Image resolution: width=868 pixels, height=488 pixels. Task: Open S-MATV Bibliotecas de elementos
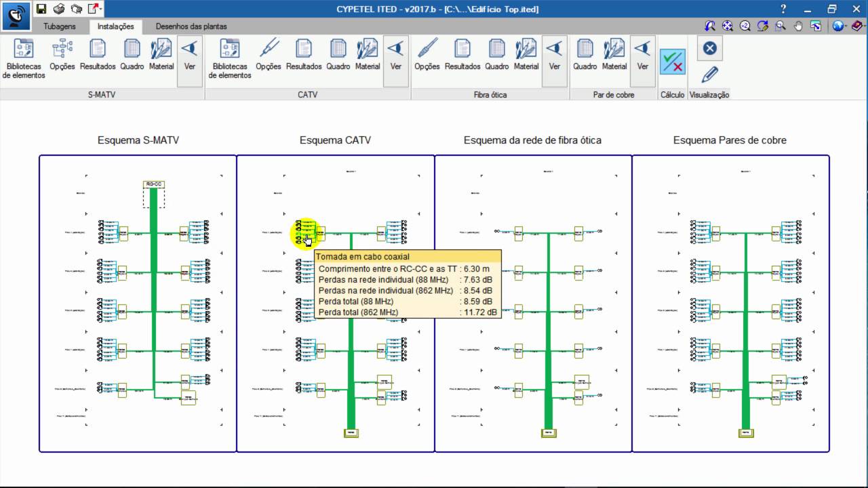pyautogui.click(x=24, y=59)
